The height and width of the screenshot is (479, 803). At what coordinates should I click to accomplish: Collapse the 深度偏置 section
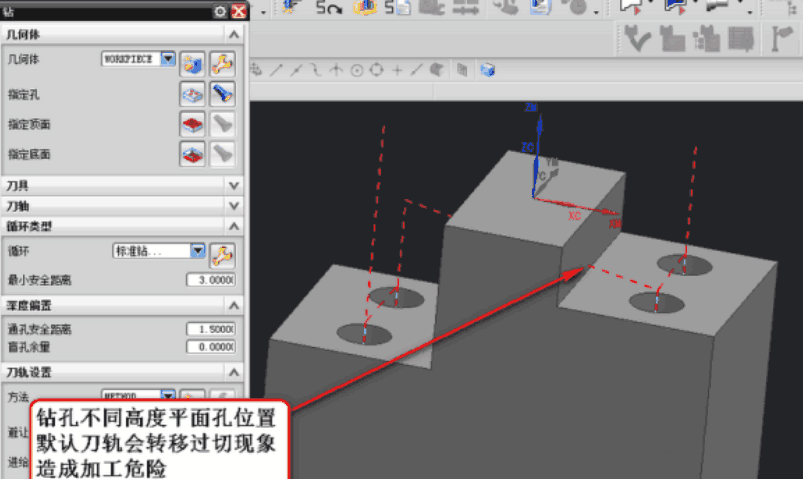click(x=234, y=305)
